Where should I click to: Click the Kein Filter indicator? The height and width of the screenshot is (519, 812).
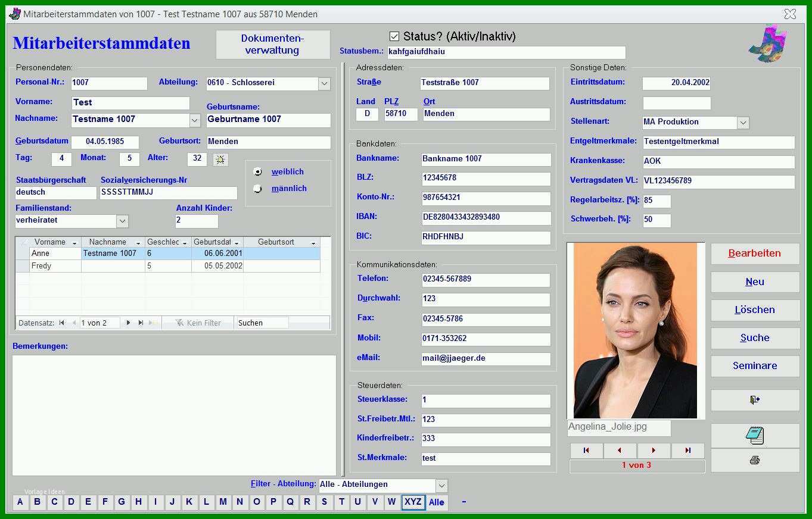coord(198,323)
